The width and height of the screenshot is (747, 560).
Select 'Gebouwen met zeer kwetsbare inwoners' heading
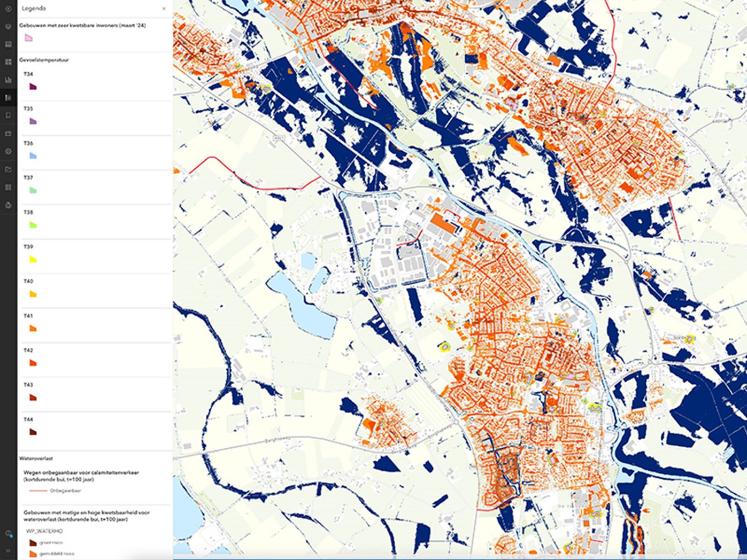coord(82,25)
